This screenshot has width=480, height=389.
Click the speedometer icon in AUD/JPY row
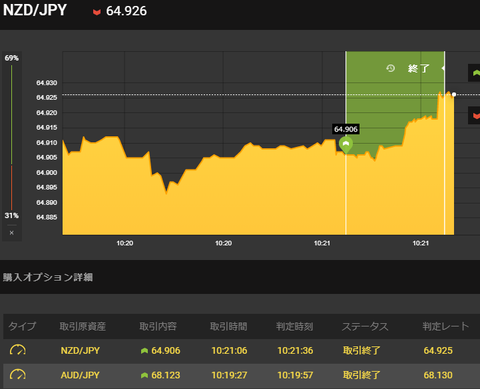point(18,375)
